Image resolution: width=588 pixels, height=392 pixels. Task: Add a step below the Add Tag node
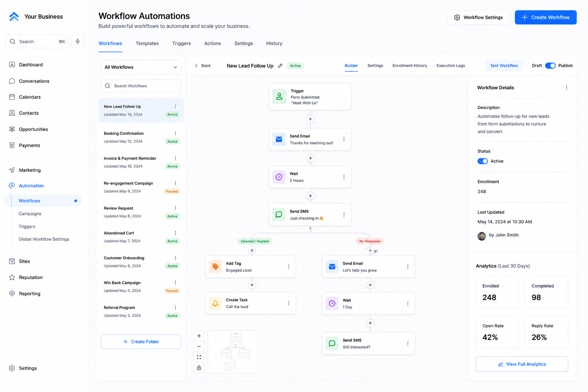tap(252, 285)
